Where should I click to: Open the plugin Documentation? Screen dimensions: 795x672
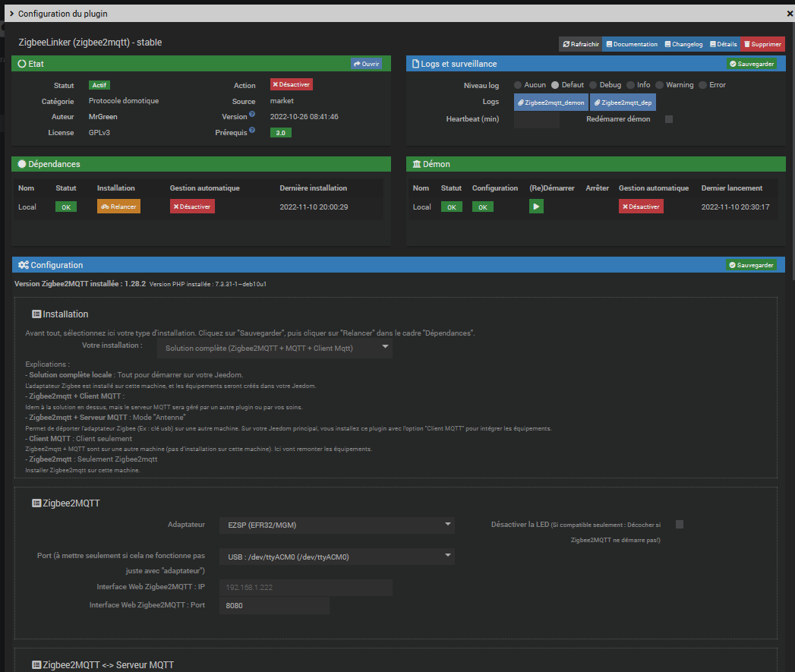[631, 44]
